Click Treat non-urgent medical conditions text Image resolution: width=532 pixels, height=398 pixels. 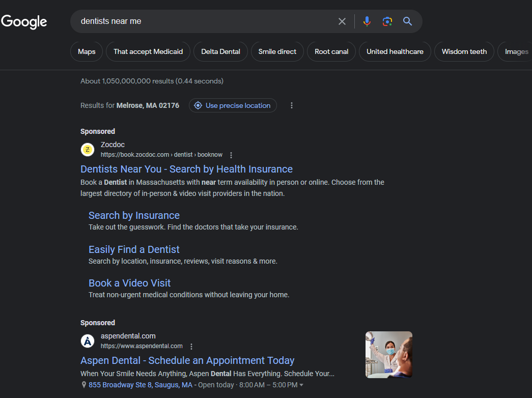coord(189,295)
